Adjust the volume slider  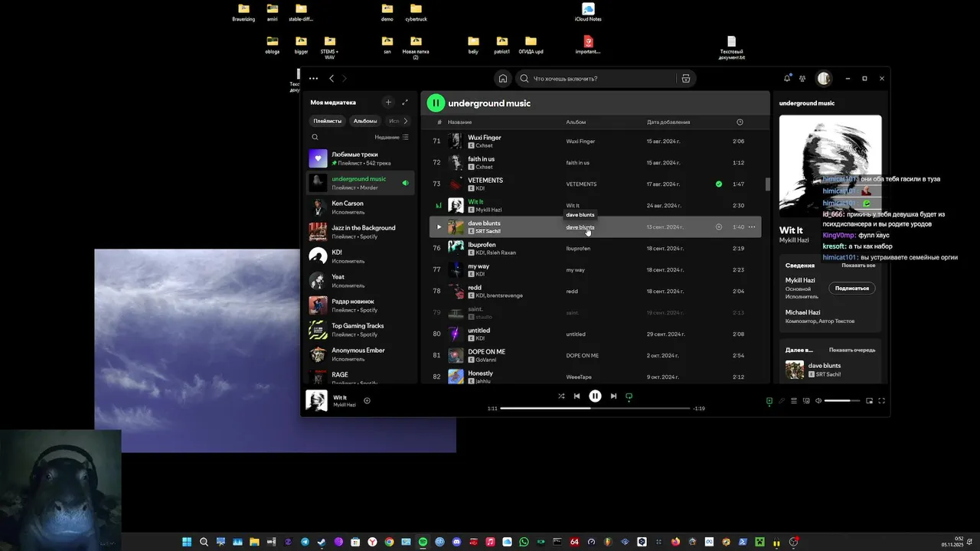842,400
